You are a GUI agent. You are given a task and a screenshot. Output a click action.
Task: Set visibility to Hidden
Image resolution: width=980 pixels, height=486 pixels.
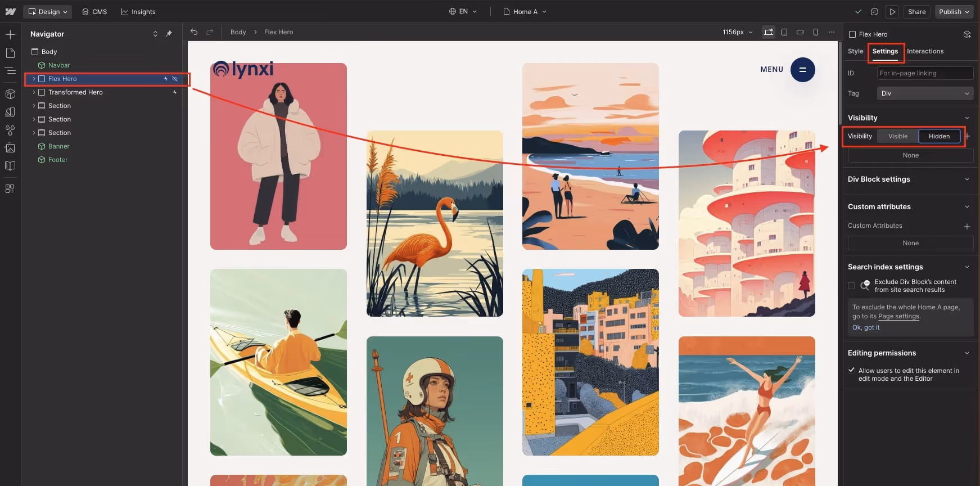pyautogui.click(x=939, y=136)
